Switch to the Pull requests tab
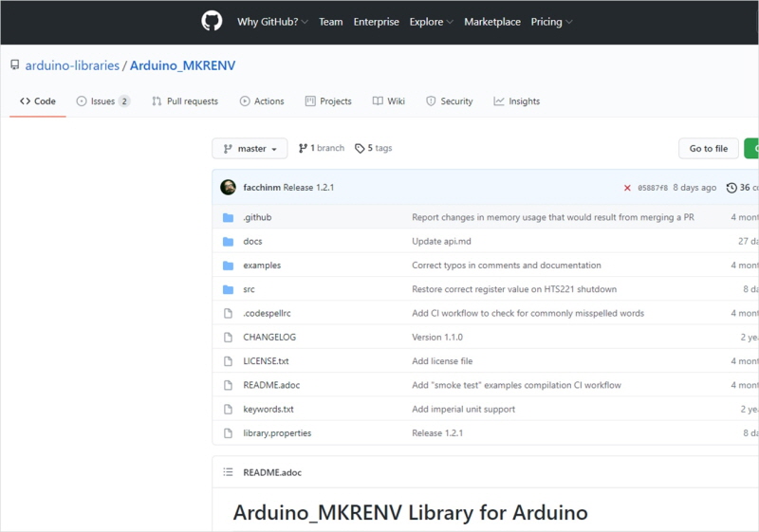 pyautogui.click(x=185, y=101)
